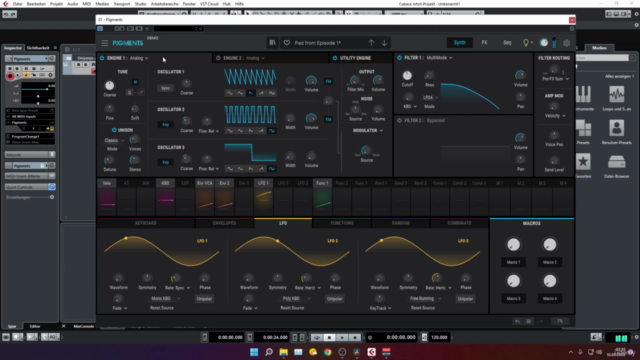Favorite the preset with the heart icon
The width and height of the screenshot is (640, 360).
coord(287,42)
